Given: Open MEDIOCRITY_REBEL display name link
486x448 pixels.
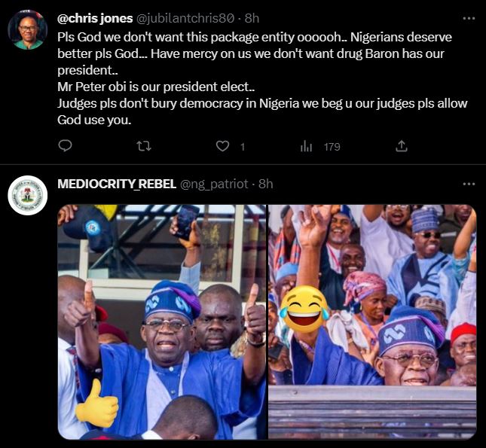Looking at the screenshot, I should 116,184.
